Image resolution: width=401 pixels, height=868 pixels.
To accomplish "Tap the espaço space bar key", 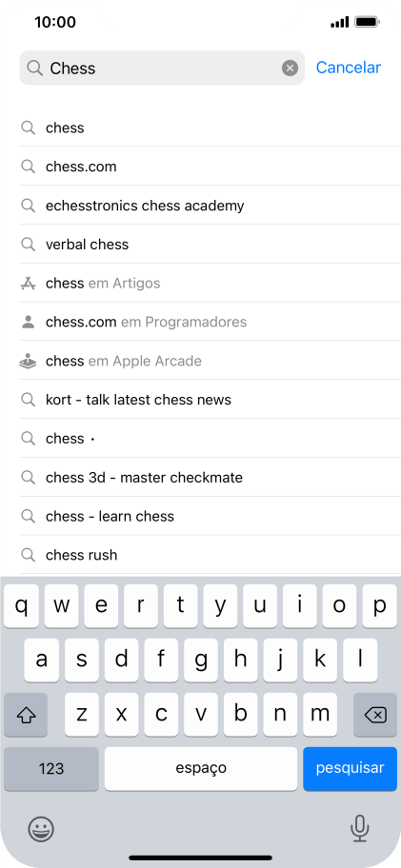I will tap(201, 768).
